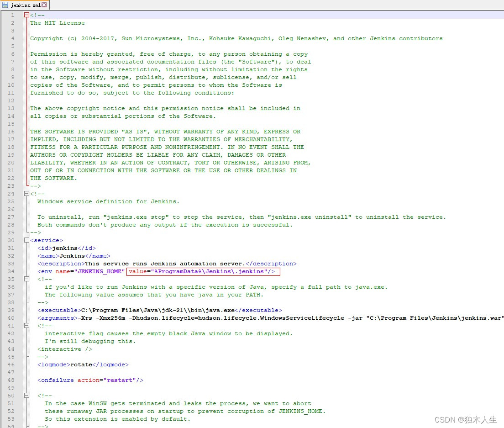This screenshot has height=428, width=504.
Task: Click line number 34 in the margin
Action: tap(11, 271)
